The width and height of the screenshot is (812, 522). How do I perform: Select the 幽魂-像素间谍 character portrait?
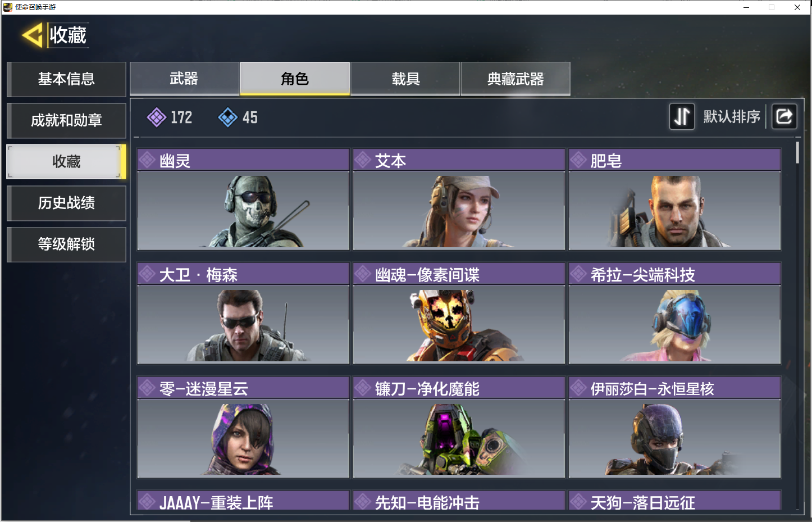pos(459,324)
